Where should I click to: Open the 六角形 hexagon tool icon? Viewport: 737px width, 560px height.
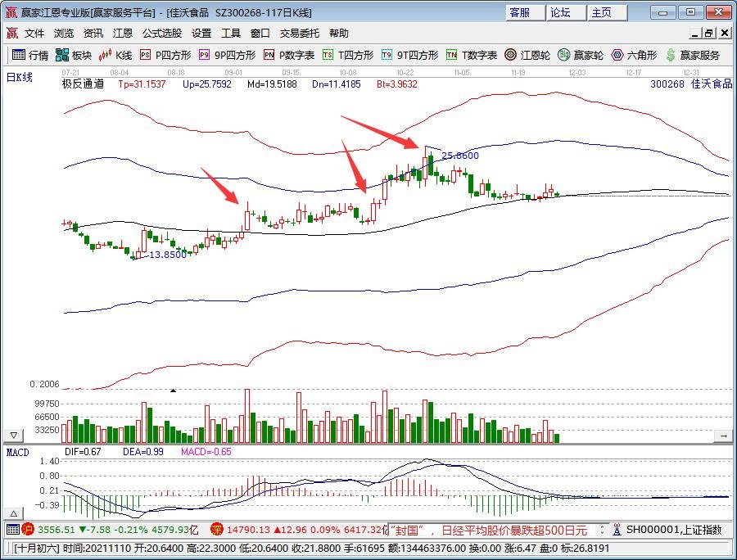tap(617, 55)
